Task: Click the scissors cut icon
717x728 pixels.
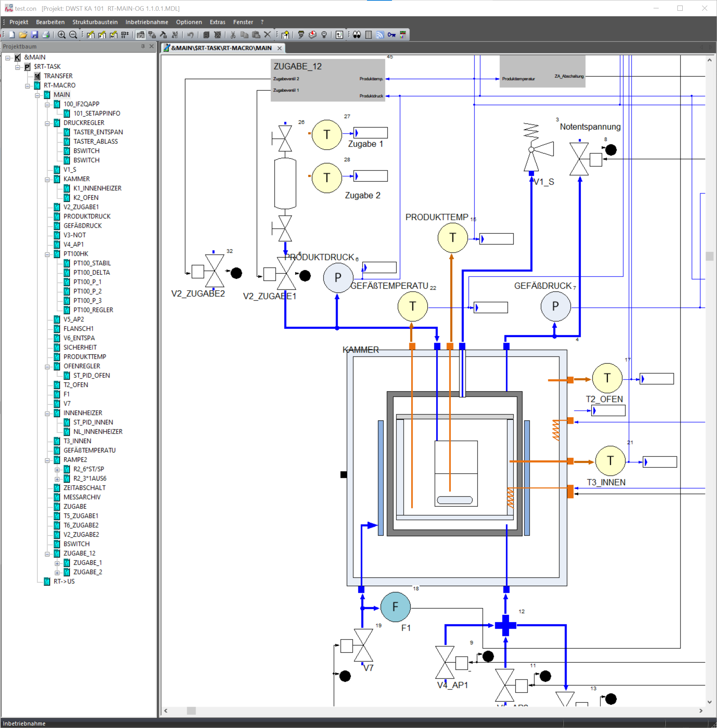Action: coord(233,35)
